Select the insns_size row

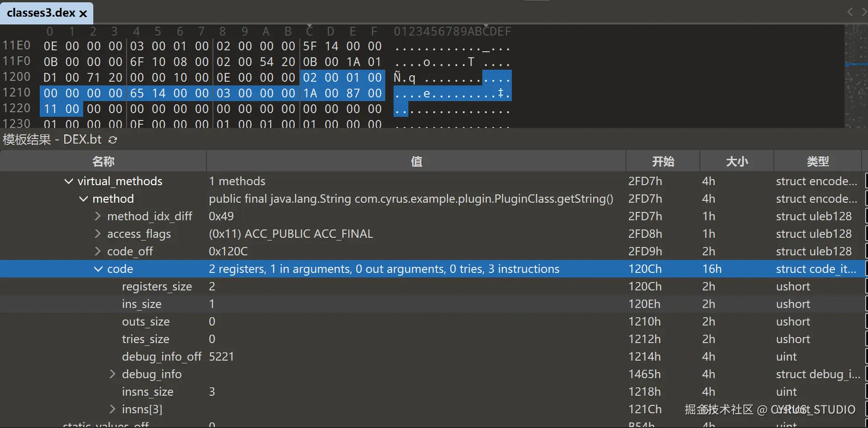pyautogui.click(x=432, y=392)
